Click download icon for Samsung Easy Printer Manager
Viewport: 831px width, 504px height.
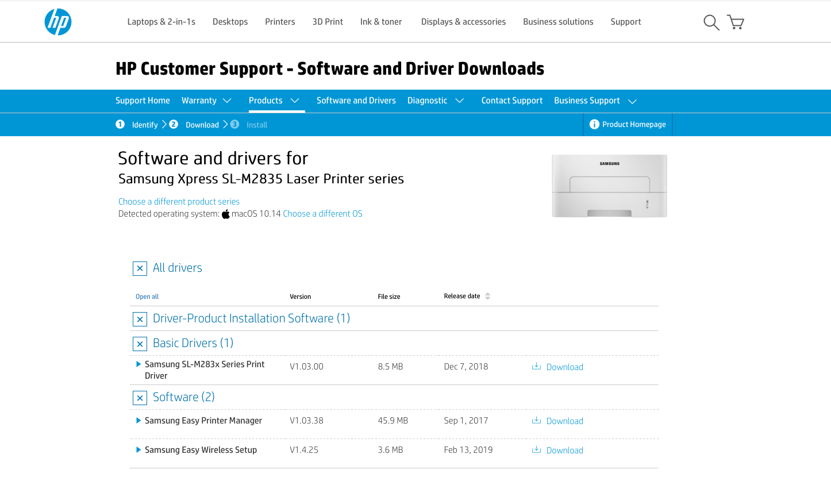pos(536,421)
